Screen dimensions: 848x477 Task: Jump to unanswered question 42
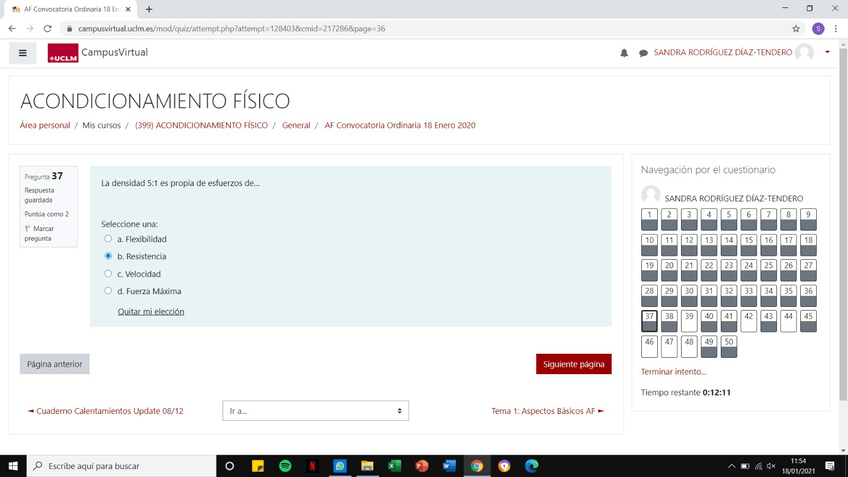tap(748, 321)
